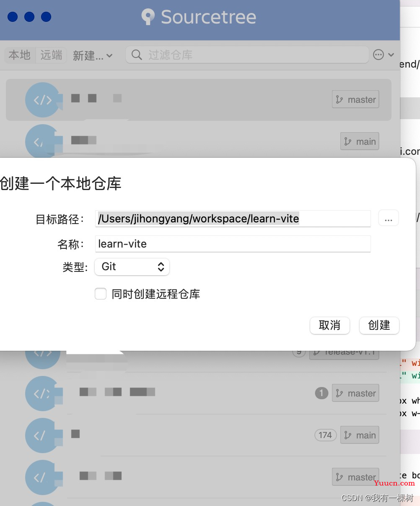
Task: Click the main branch badge in second row
Action: pyautogui.click(x=360, y=141)
